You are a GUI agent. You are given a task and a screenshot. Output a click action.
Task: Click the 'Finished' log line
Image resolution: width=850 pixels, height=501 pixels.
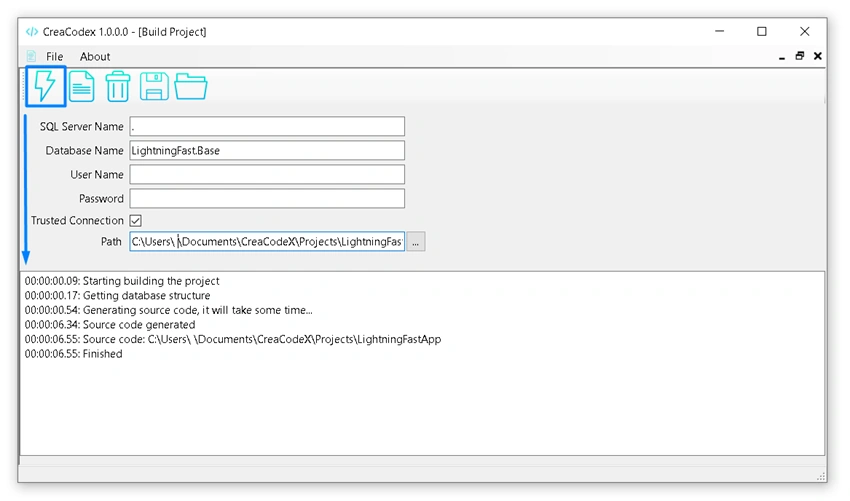click(x=74, y=354)
